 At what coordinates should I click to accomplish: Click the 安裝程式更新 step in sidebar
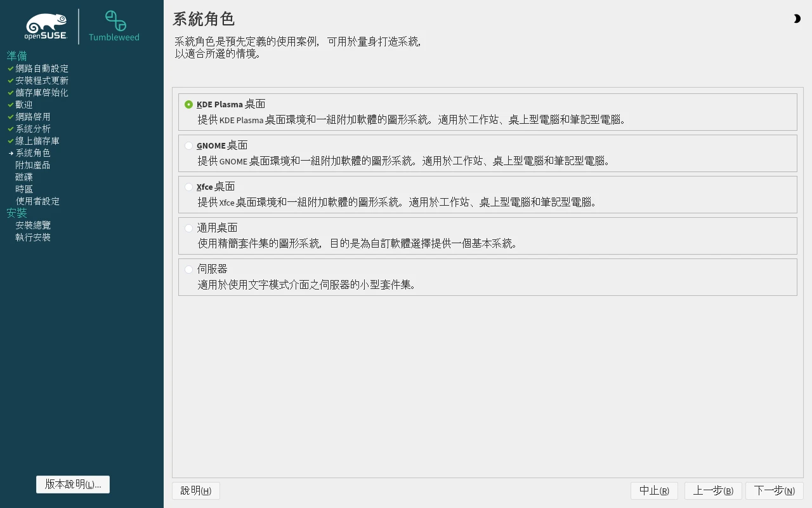click(x=42, y=81)
